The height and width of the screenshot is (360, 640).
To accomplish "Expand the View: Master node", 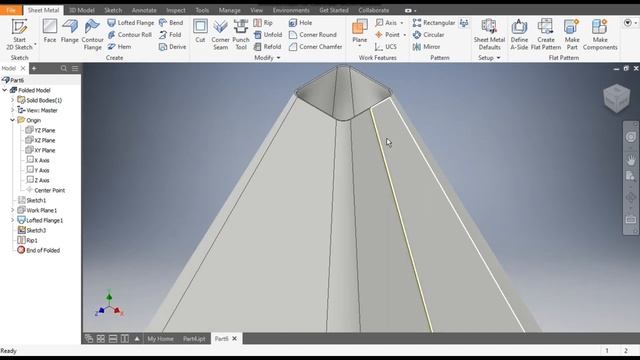I will pyautogui.click(x=13, y=110).
